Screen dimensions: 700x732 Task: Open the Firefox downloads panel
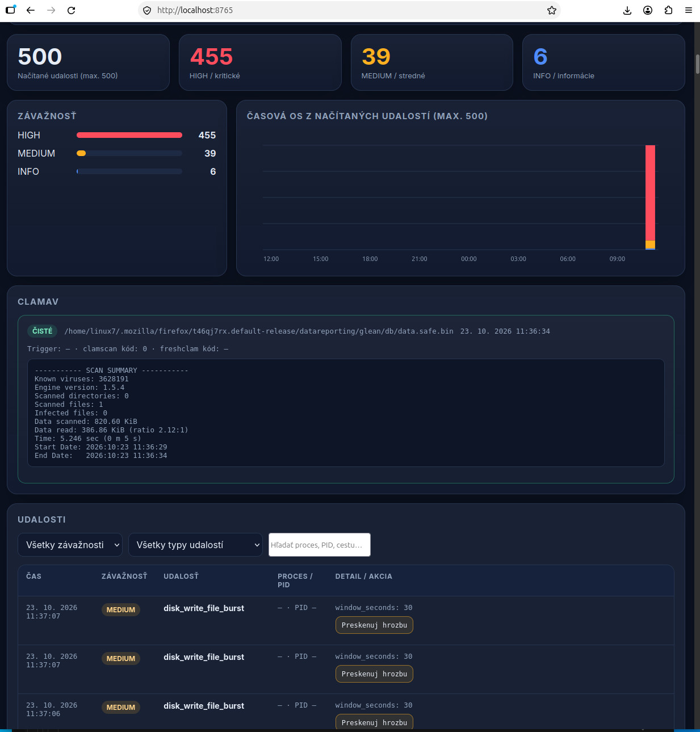click(x=627, y=10)
